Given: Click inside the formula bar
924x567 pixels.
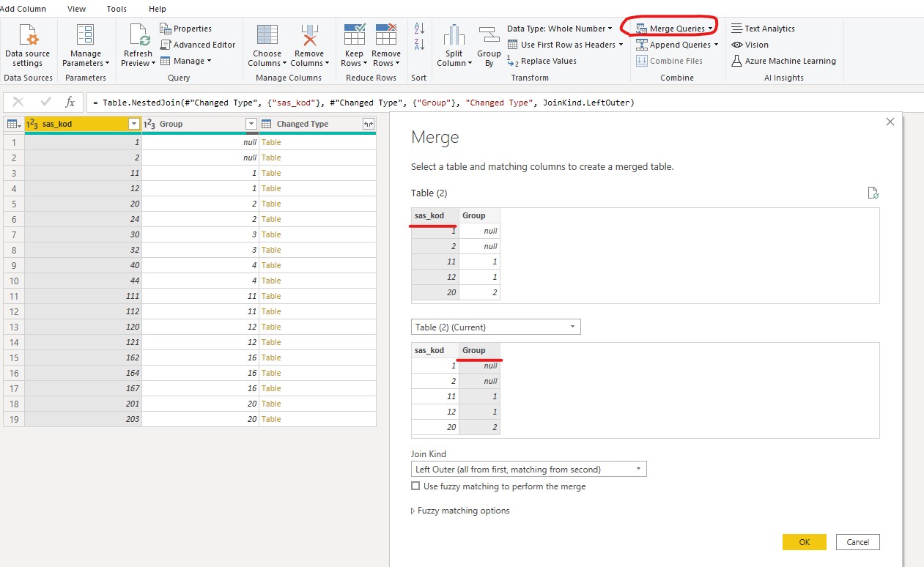Looking at the screenshot, I should [x=504, y=103].
